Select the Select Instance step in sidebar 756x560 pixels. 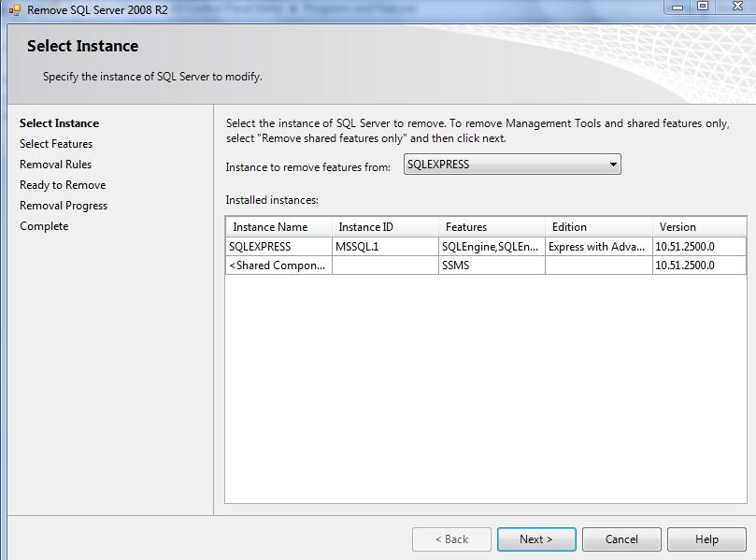(x=59, y=123)
